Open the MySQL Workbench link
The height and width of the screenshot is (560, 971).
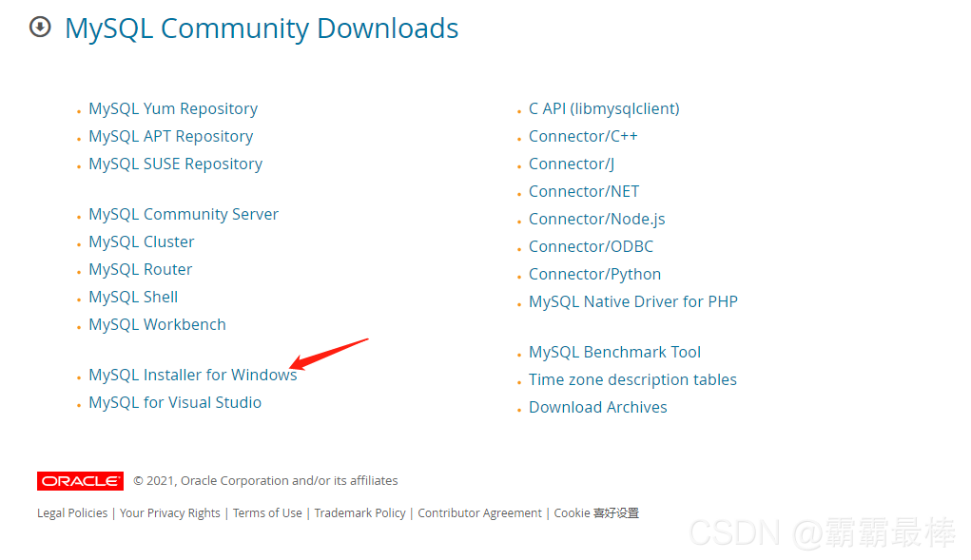click(157, 324)
